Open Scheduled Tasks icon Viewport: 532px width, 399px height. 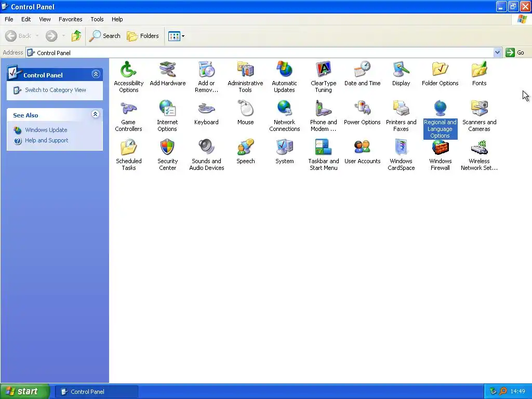click(x=129, y=147)
